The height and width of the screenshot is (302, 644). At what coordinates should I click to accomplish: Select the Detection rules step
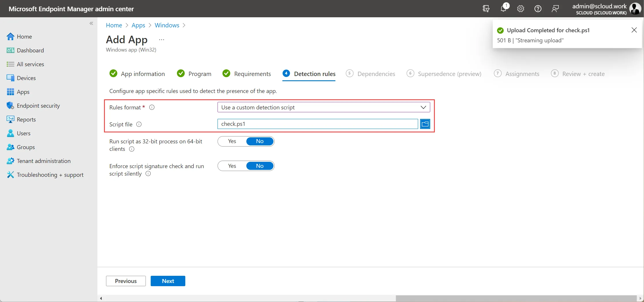[309, 74]
